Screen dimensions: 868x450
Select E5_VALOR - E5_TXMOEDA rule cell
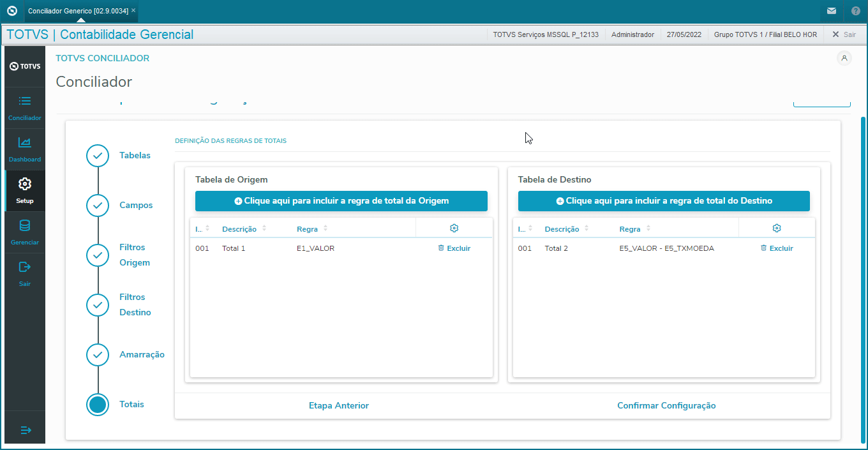(666, 248)
